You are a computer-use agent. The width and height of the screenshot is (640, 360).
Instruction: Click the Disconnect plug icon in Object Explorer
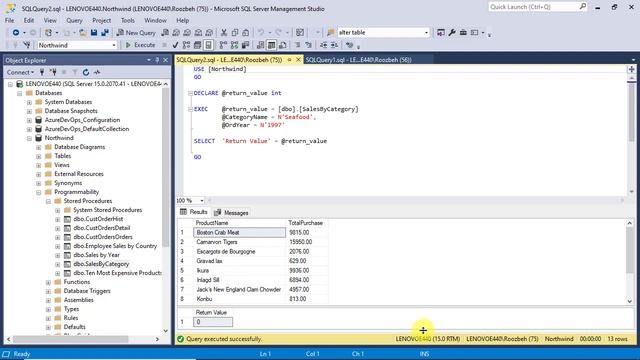[x=53, y=72]
